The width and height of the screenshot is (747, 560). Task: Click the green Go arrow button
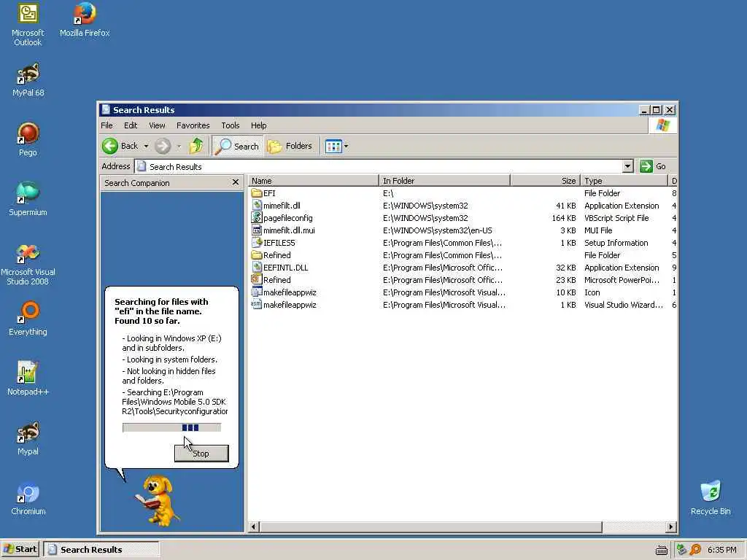coord(646,166)
